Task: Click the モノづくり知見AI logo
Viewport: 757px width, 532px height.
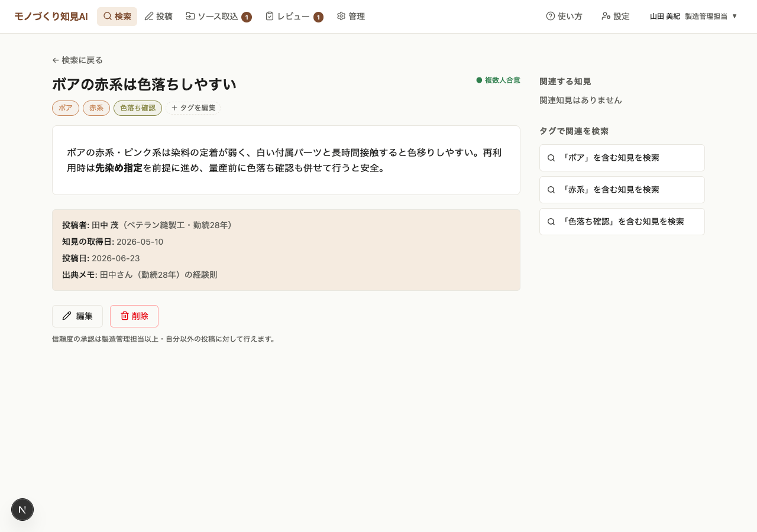Action: (51, 17)
